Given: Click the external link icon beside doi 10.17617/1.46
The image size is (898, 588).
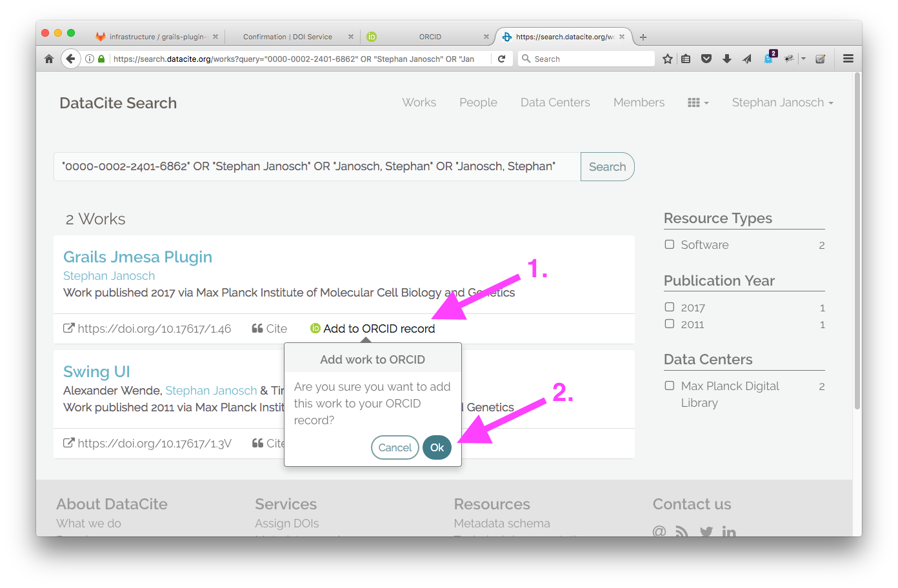Looking at the screenshot, I should coord(68,328).
